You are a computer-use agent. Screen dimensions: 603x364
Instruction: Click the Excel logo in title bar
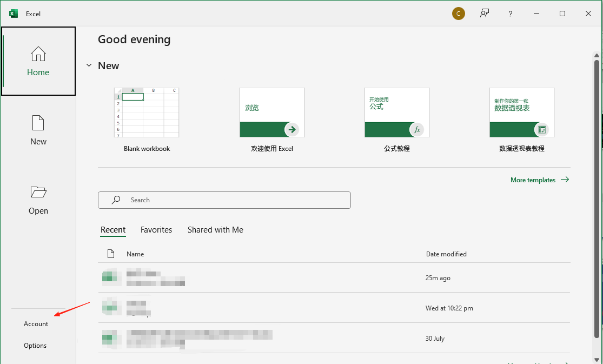[x=14, y=14]
